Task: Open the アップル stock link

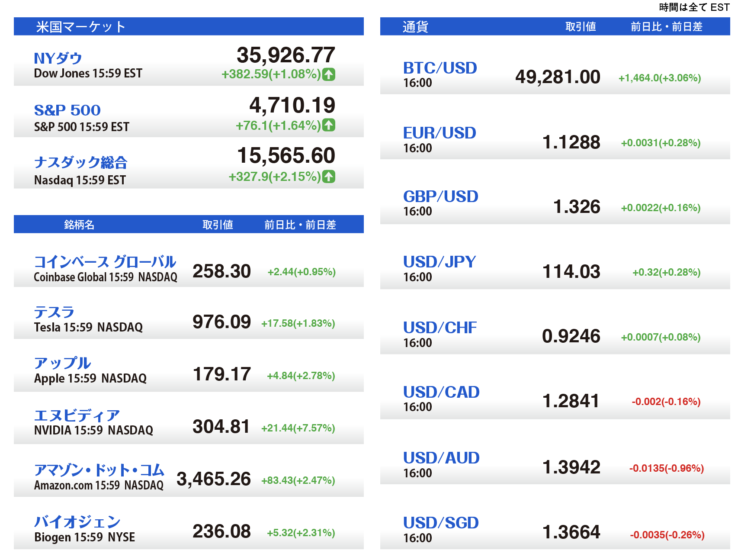Action: pyautogui.click(x=62, y=363)
